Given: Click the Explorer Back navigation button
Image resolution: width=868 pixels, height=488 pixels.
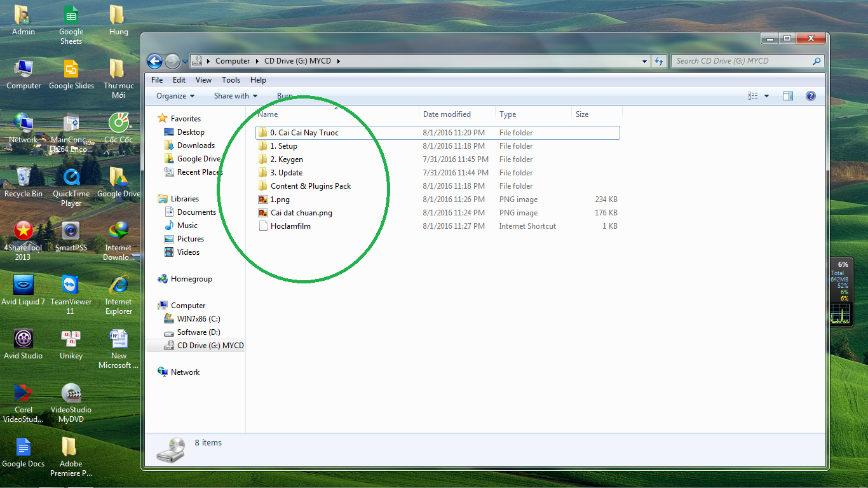Looking at the screenshot, I should point(154,61).
